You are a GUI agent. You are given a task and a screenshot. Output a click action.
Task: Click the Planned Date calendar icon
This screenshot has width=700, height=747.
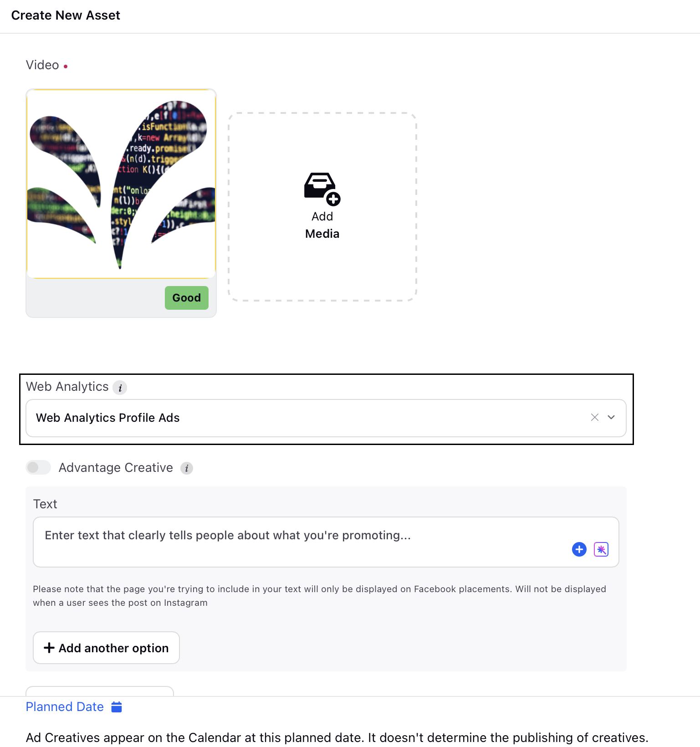pos(117,707)
